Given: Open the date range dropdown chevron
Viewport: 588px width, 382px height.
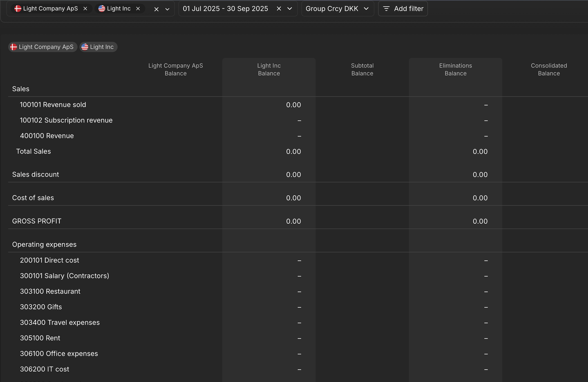Looking at the screenshot, I should click(x=290, y=9).
